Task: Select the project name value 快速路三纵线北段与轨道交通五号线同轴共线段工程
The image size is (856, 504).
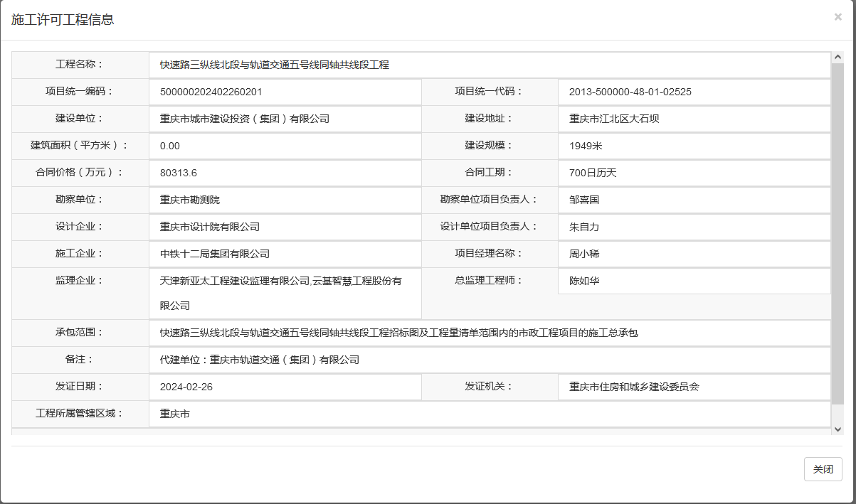Action: tap(275, 65)
